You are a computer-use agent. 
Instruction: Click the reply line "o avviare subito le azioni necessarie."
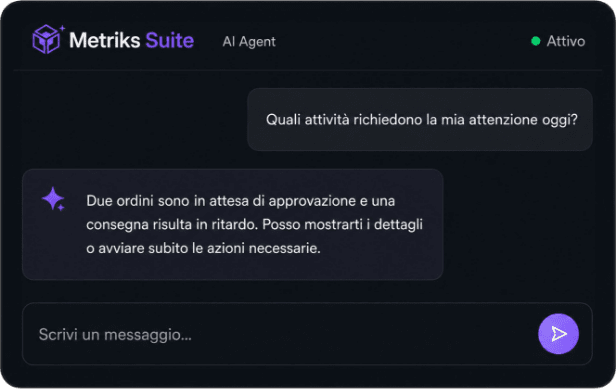pyautogui.click(x=204, y=248)
